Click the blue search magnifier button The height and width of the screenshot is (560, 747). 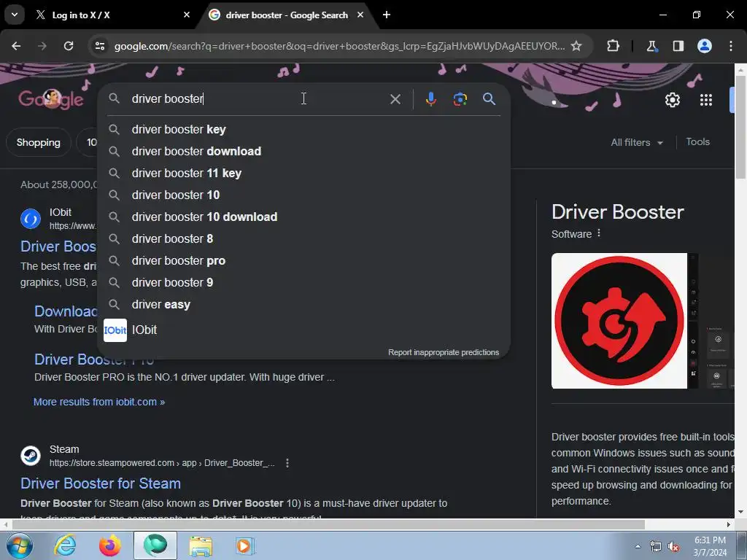[x=489, y=99]
